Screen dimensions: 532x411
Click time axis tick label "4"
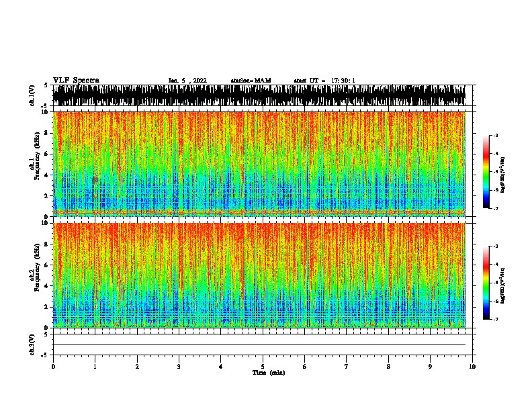pyautogui.click(x=221, y=367)
